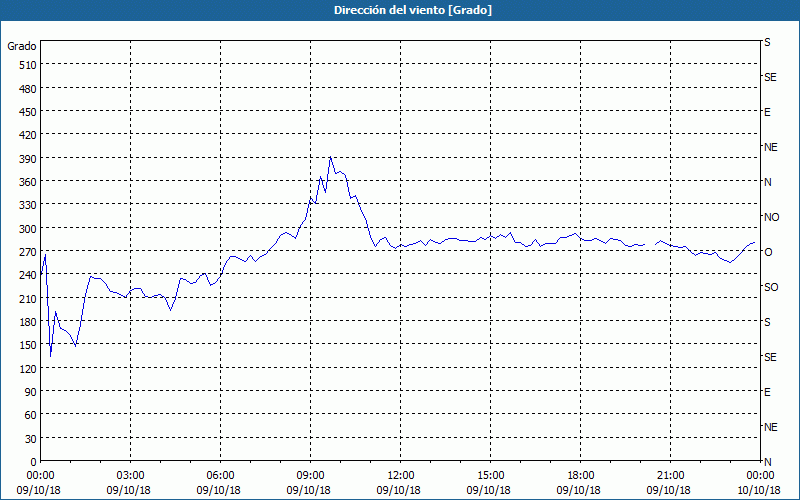Select the 'O' compass label on right axis
The height and width of the screenshot is (500, 800).
[x=768, y=252]
